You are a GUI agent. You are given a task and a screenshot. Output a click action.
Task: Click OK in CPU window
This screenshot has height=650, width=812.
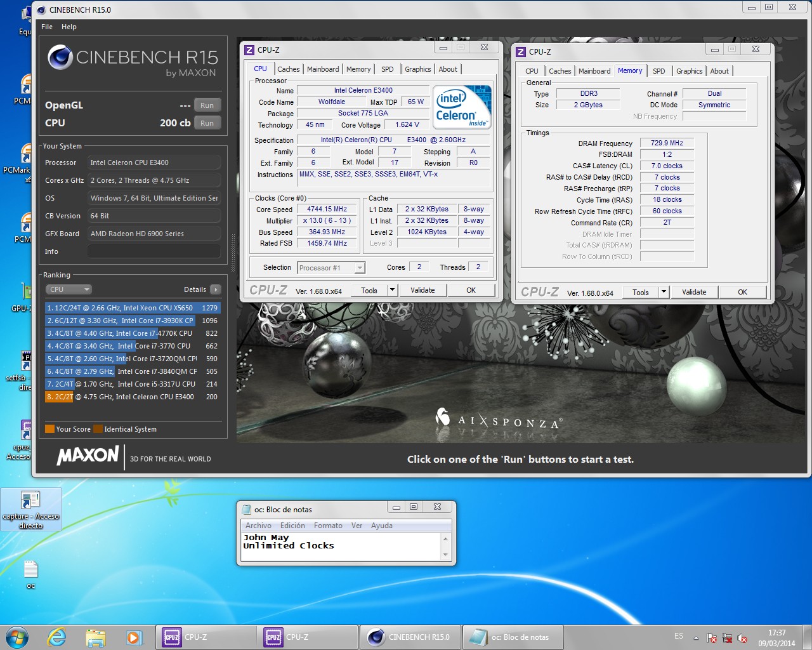471,290
